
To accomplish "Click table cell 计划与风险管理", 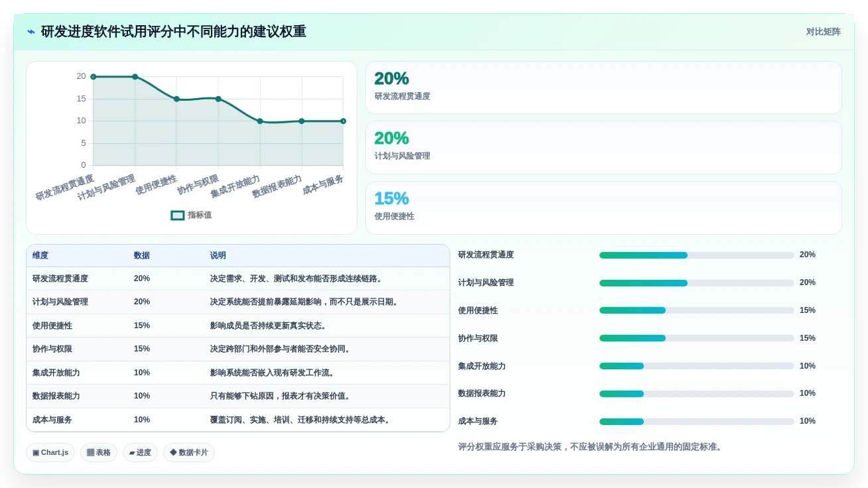I will [60, 302].
